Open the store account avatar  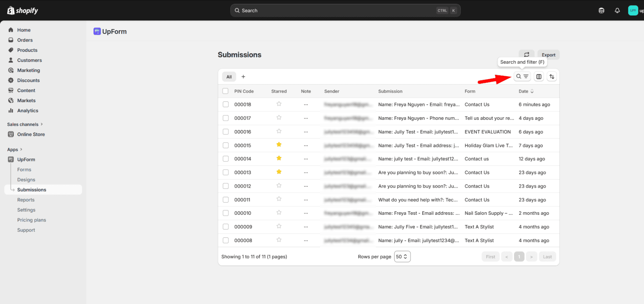[633, 10]
